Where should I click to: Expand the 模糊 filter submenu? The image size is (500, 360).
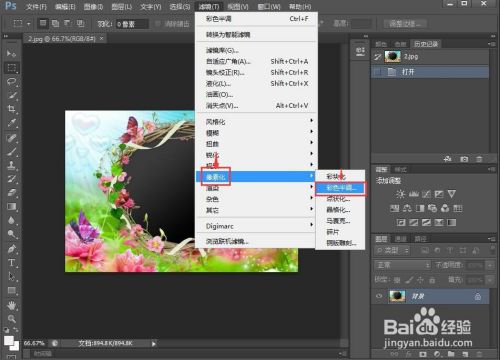coord(256,133)
